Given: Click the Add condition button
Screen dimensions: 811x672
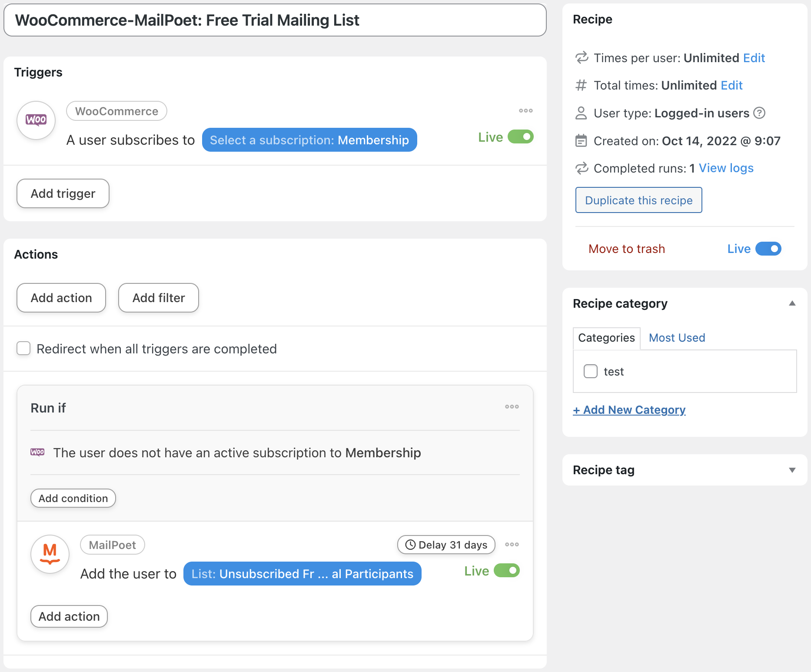Looking at the screenshot, I should 73,498.
